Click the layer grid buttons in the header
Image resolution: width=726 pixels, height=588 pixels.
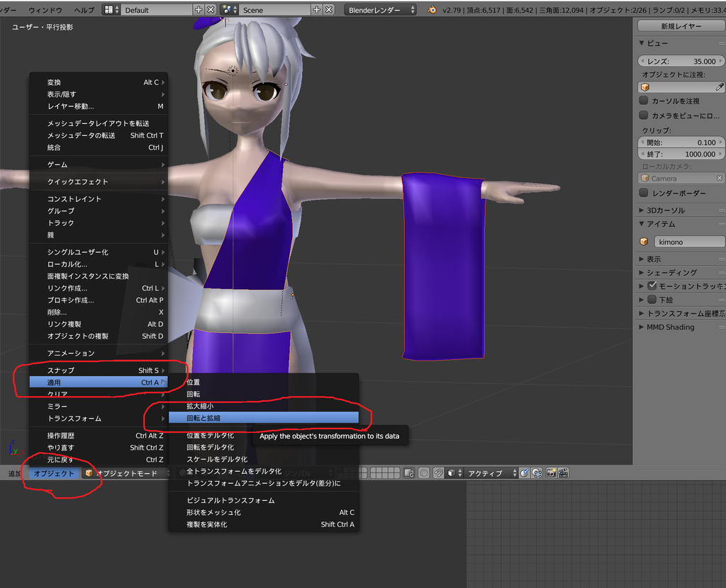point(385,473)
